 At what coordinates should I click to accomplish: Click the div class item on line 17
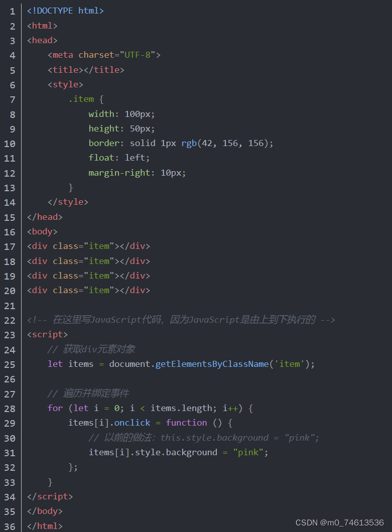88,246
